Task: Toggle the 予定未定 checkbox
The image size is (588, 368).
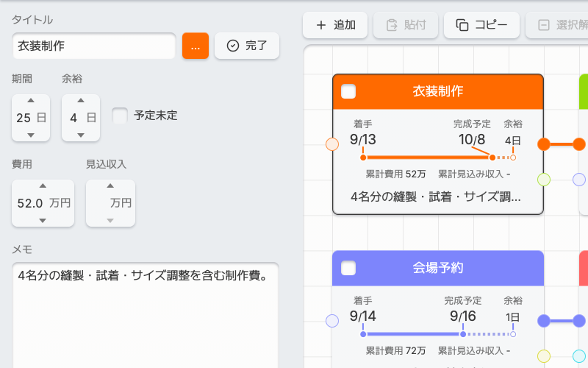Action: click(x=120, y=116)
